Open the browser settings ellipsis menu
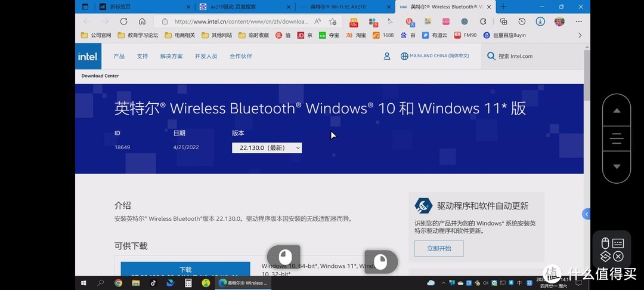This screenshot has width=644, height=290. click(x=578, y=21)
